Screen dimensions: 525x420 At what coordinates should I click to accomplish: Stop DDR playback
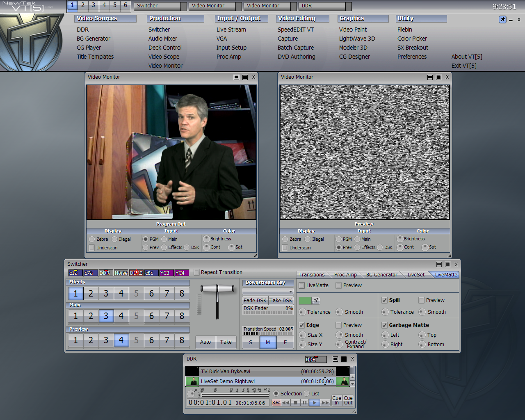click(295, 403)
